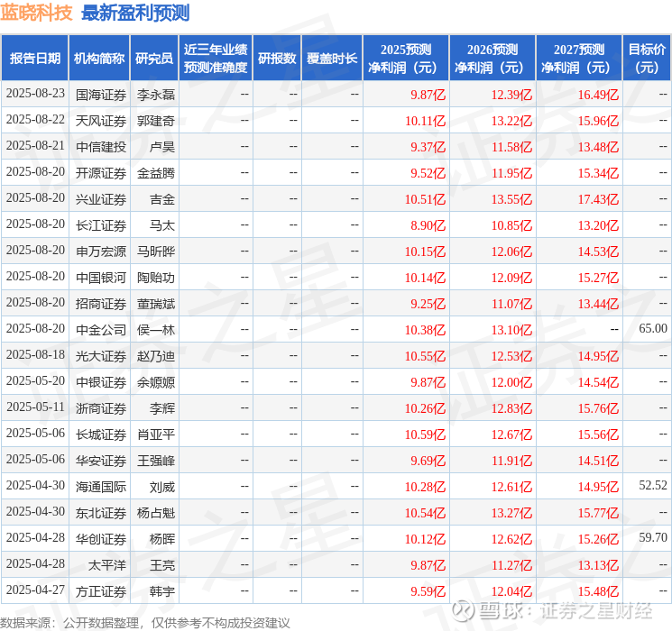Click the 目标价(元) column header

point(646,59)
